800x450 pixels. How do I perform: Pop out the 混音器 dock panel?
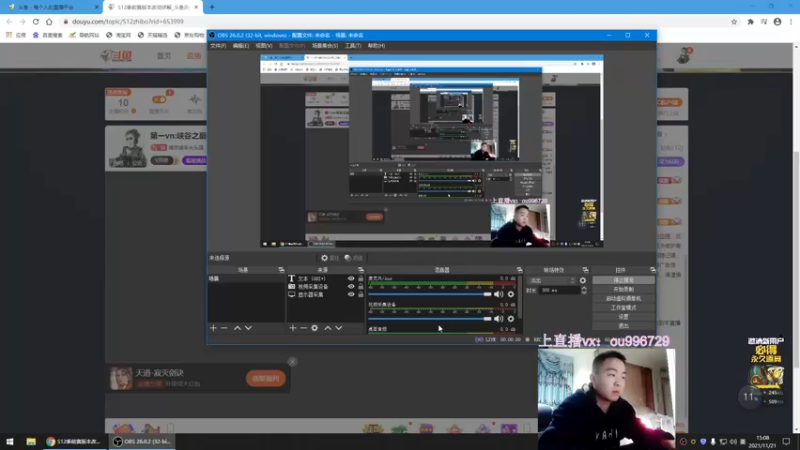[519, 270]
